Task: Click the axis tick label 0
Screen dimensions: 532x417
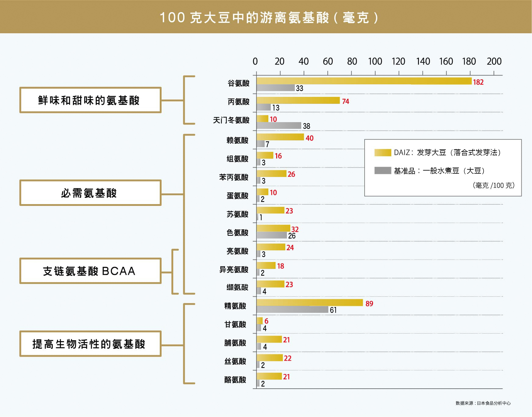Action: point(255,62)
